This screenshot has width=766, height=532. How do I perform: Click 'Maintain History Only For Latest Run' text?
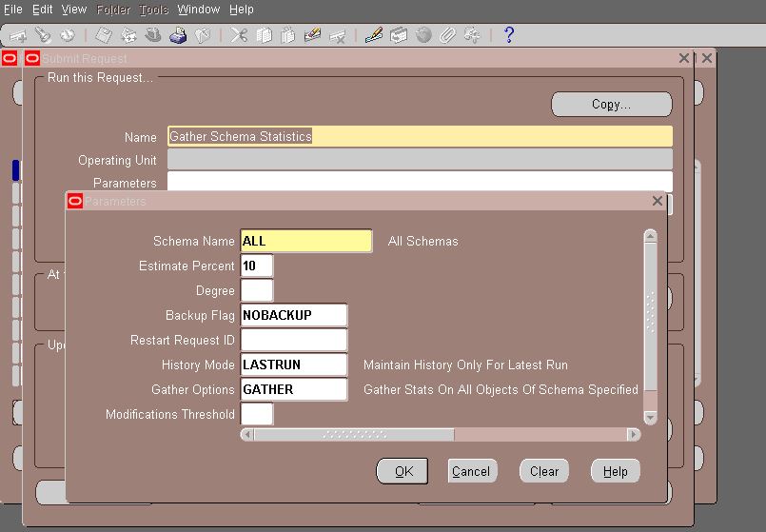[465, 365]
